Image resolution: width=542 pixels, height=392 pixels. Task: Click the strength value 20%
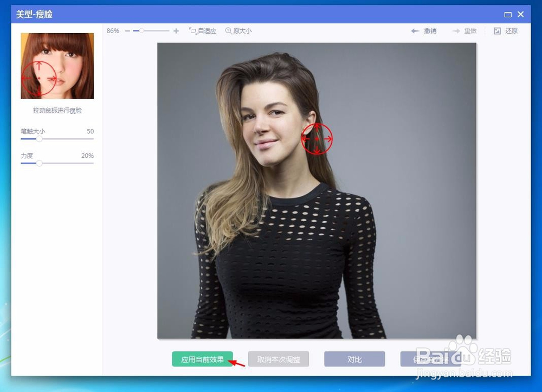pos(87,156)
